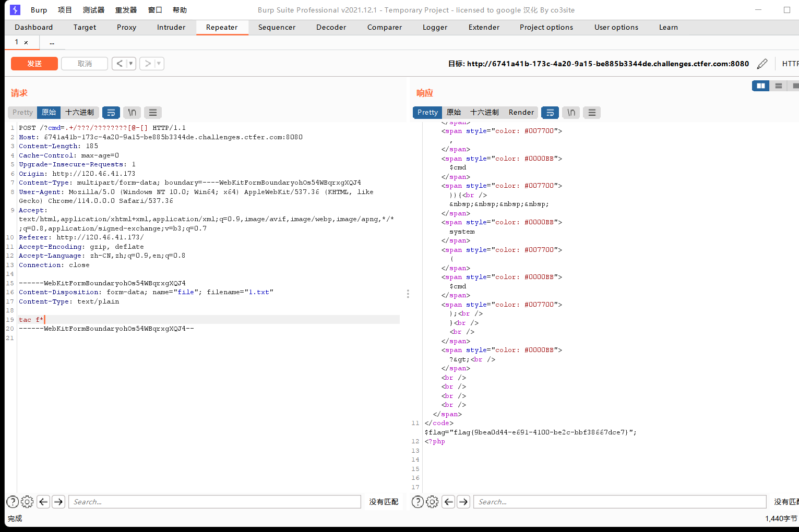Choose side-by-side split layout
Viewport: 799px width, 532px height.
coord(761,86)
